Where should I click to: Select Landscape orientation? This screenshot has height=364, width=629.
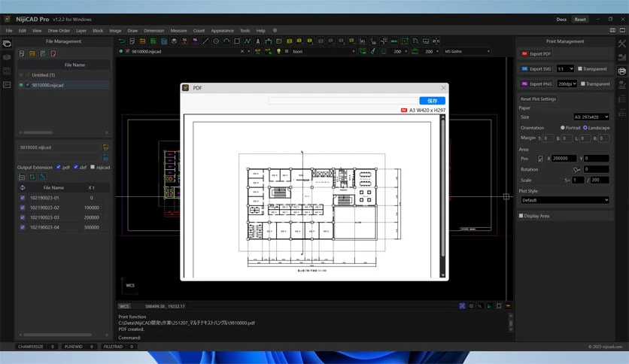pos(585,128)
